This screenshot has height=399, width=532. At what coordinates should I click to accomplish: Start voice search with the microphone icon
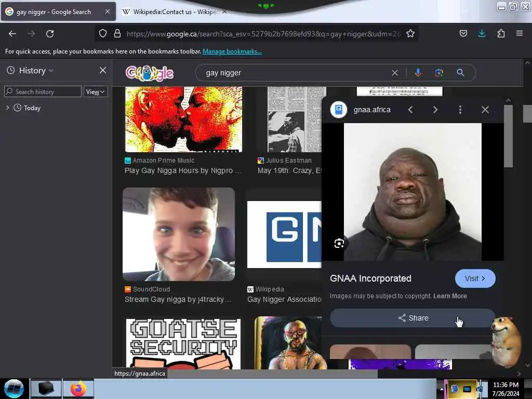click(418, 73)
